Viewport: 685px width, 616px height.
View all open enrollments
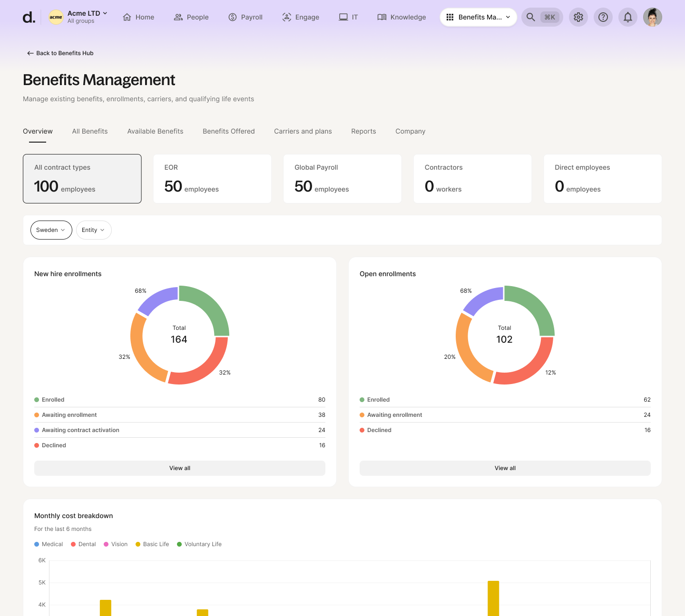pos(505,468)
